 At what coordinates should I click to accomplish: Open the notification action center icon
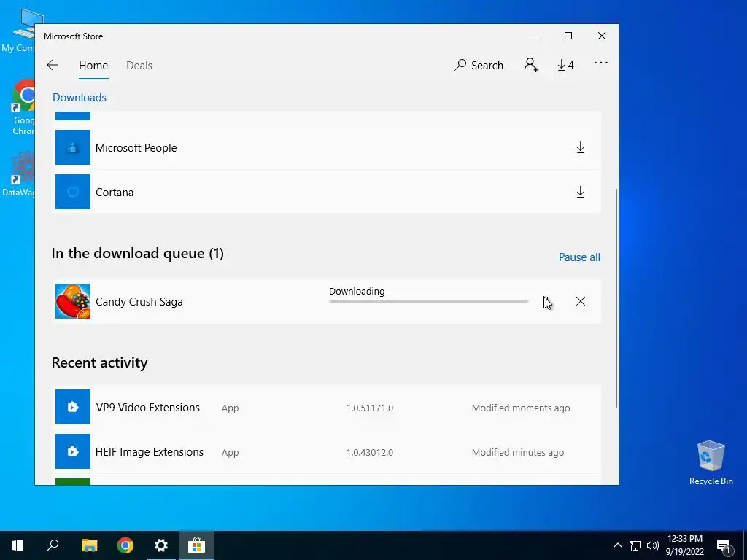pos(724,545)
